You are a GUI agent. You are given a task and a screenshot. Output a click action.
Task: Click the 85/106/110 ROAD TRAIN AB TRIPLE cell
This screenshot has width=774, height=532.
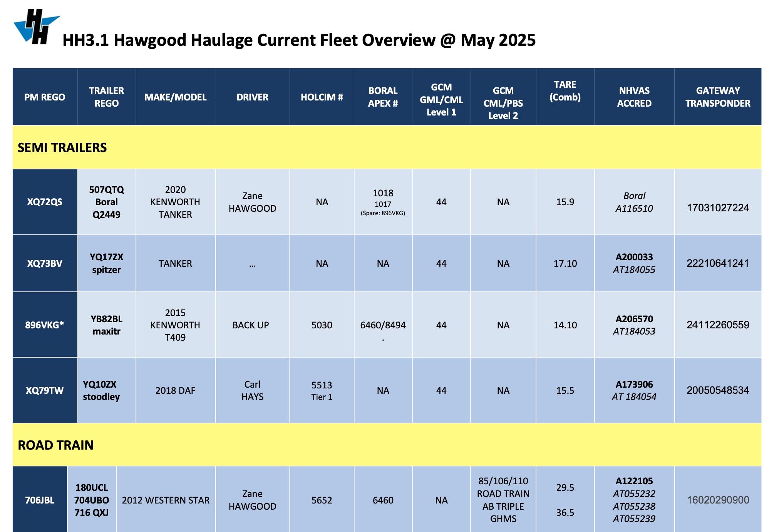click(503, 500)
